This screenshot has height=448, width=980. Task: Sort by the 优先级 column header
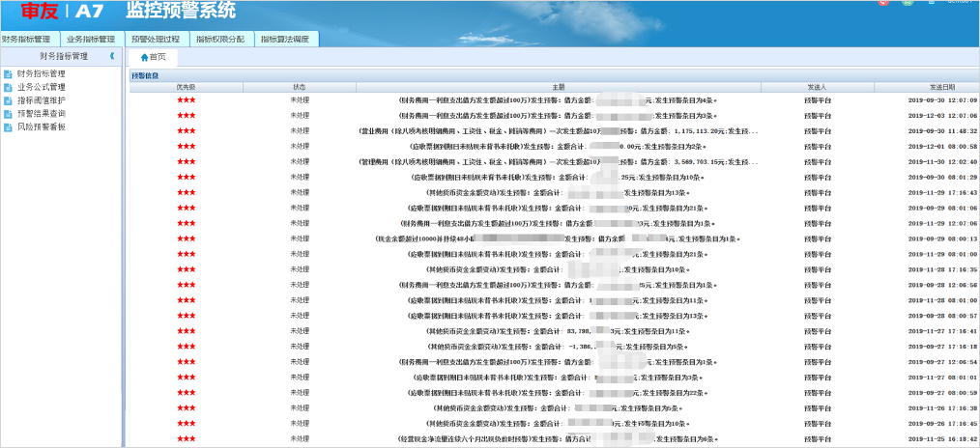tap(186, 87)
